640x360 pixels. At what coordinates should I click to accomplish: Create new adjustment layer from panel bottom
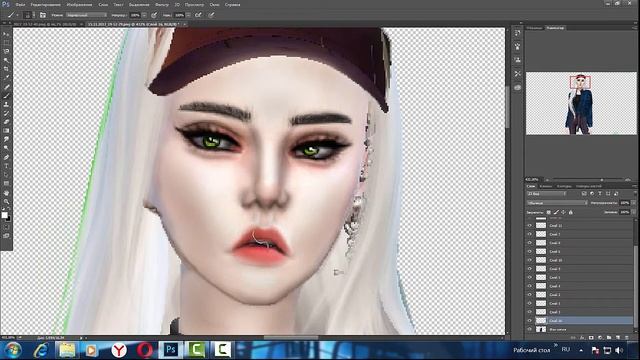600,338
